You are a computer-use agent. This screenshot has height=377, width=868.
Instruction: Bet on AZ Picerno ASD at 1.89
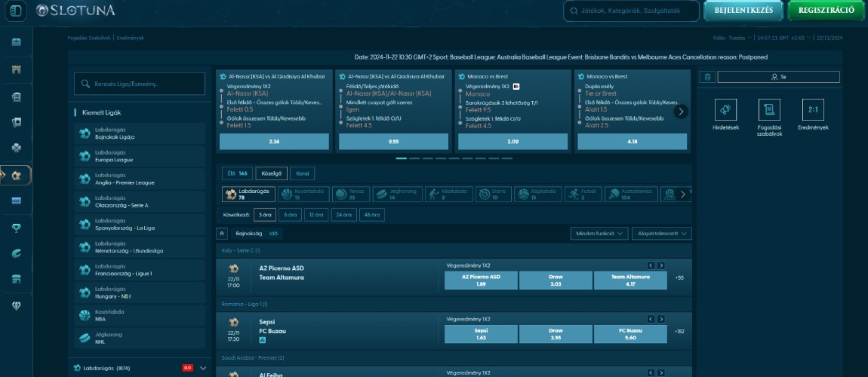[x=481, y=280]
